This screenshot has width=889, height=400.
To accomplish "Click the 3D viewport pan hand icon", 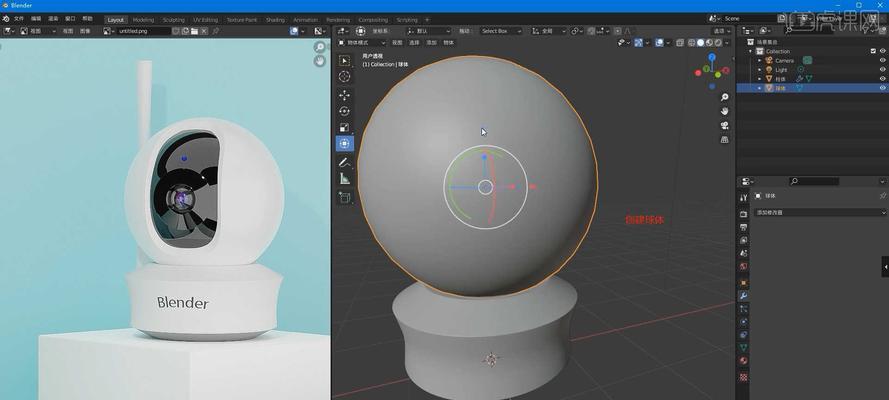I will 725,111.
